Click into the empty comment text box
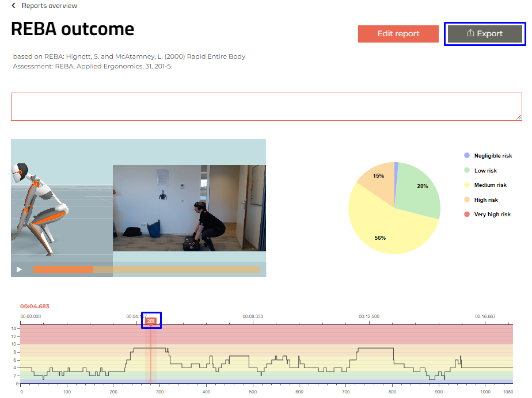532x398 pixels. pos(266,106)
